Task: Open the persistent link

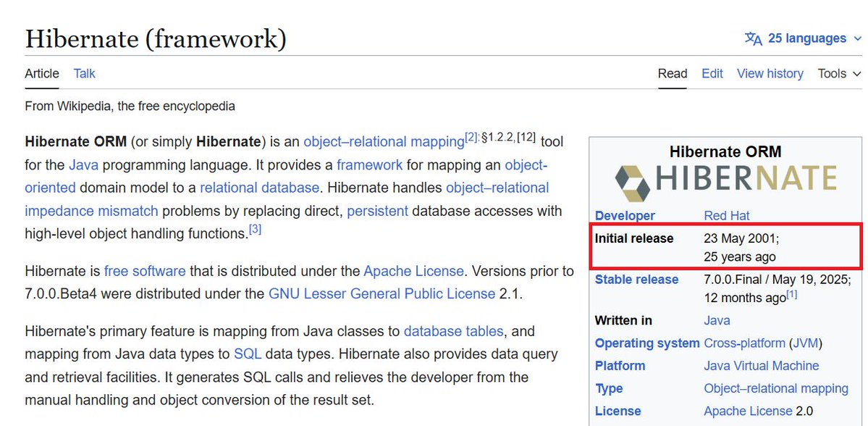Action: tap(377, 211)
